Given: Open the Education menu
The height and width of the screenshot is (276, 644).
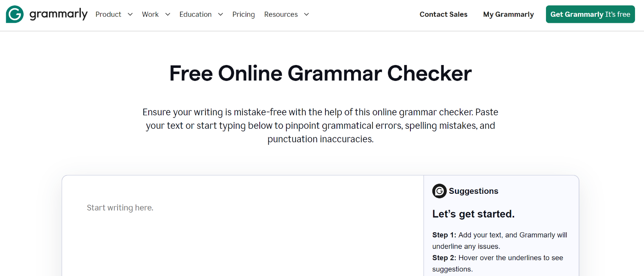Looking at the screenshot, I should click(196, 14).
